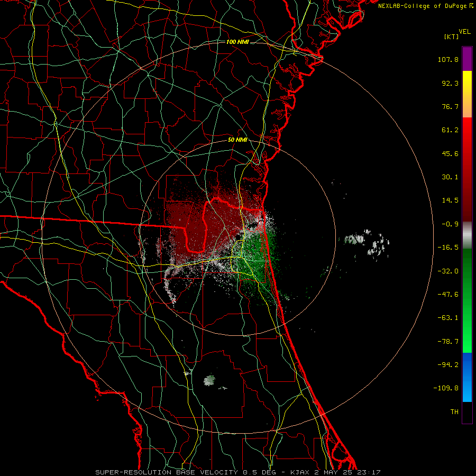
Task: Click the 76.7 velocity scale value
Action: [x=450, y=106]
